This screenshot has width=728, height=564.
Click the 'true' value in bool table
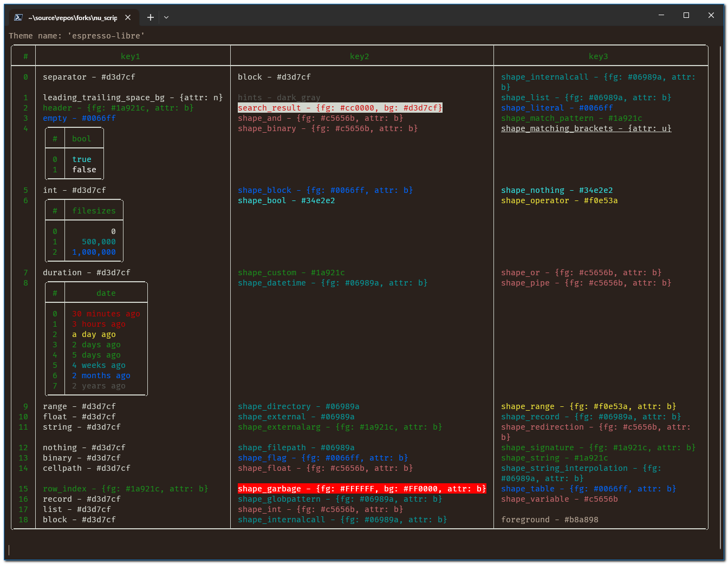coord(82,159)
